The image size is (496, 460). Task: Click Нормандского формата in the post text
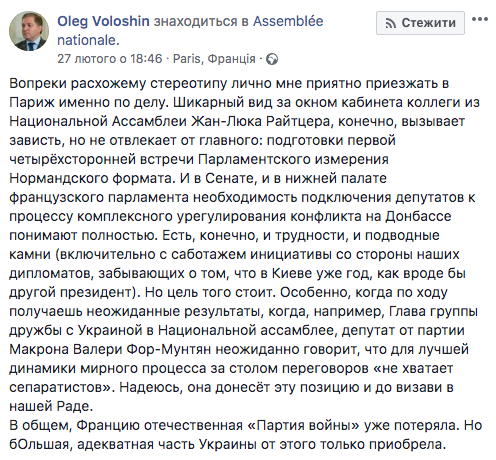point(92,178)
